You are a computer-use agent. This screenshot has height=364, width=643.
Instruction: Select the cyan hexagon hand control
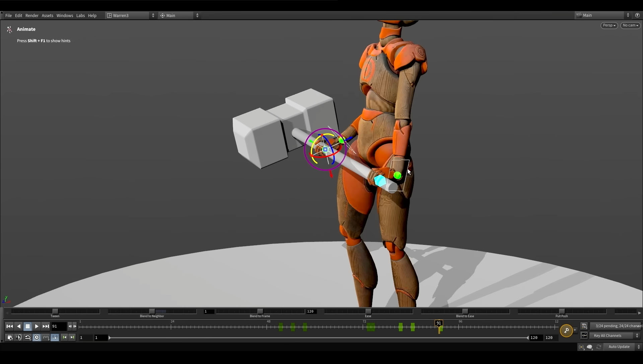(x=380, y=181)
